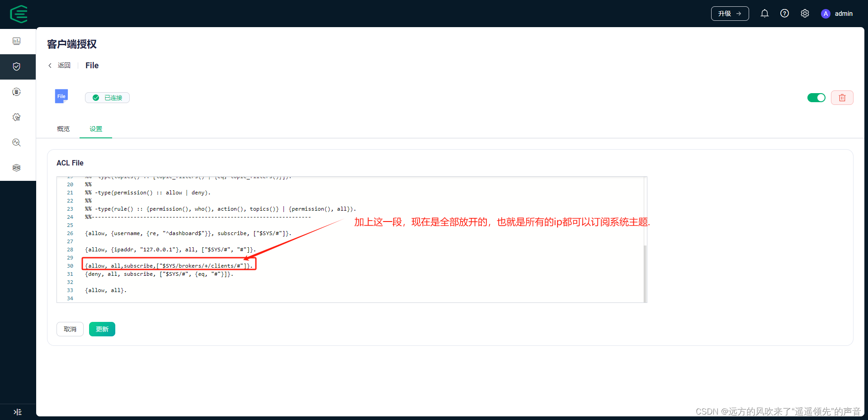Click the 取消 button to discard changes
Screen dimensions: 868x420
click(x=70, y=329)
